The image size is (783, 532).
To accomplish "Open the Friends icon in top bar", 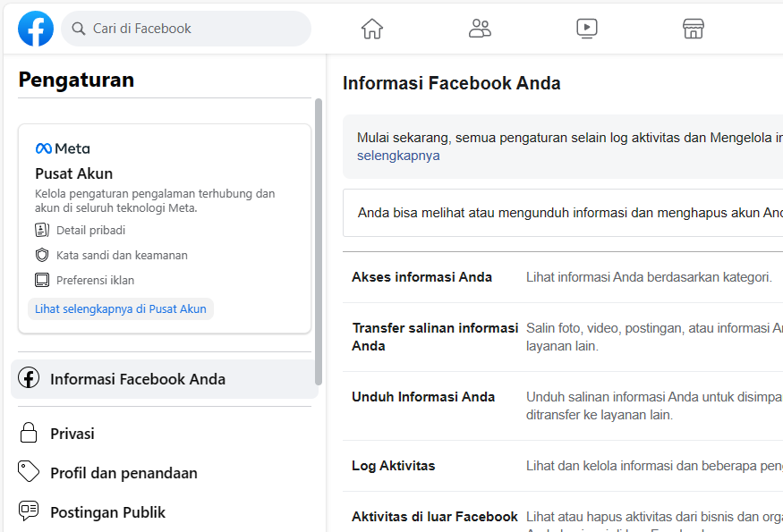I will pyautogui.click(x=480, y=29).
